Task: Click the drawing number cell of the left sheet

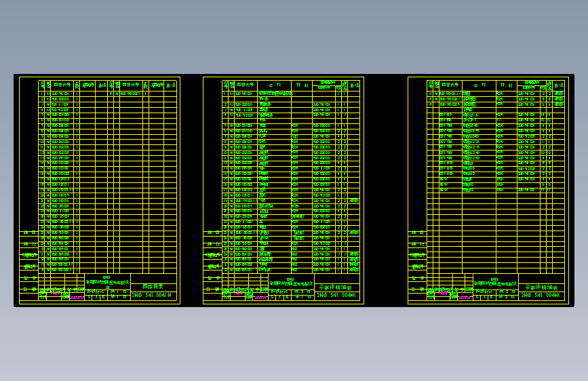Action: pos(153,296)
